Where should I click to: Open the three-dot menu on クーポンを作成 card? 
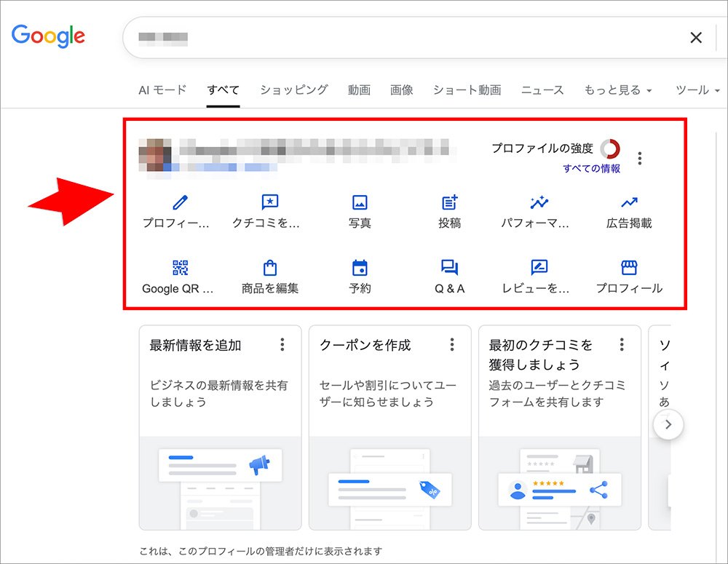pyautogui.click(x=452, y=344)
